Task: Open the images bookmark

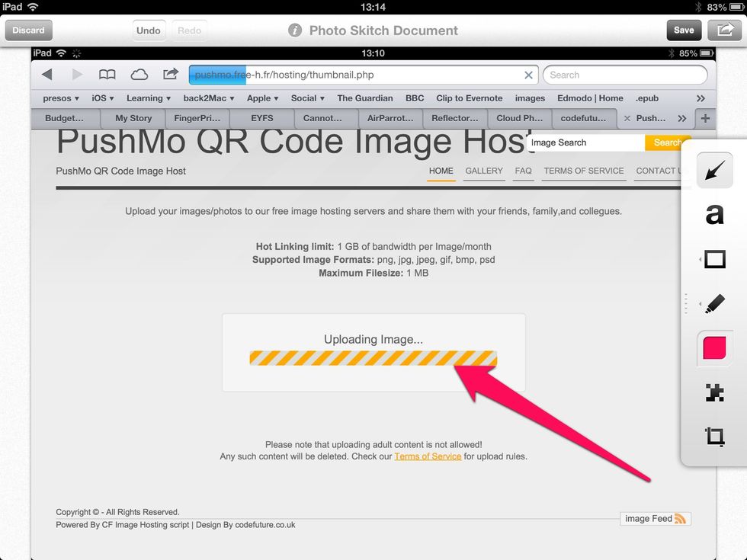Action: pyautogui.click(x=530, y=98)
